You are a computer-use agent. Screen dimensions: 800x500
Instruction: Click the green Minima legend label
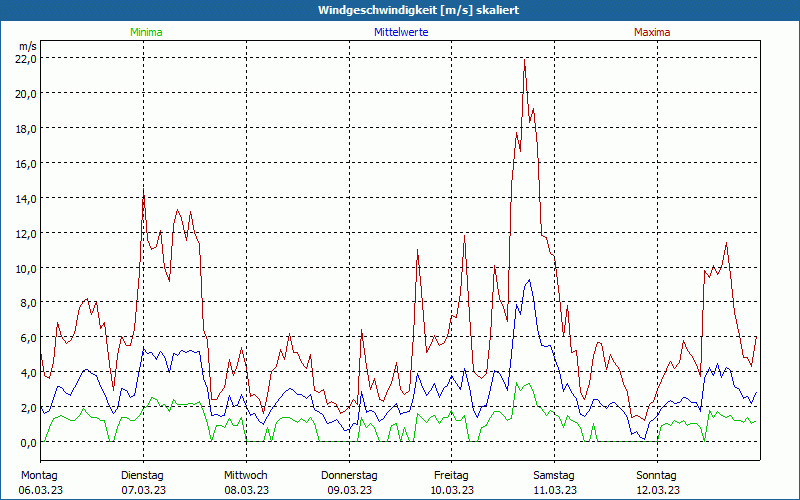pyautogui.click(x=146, y=32)
